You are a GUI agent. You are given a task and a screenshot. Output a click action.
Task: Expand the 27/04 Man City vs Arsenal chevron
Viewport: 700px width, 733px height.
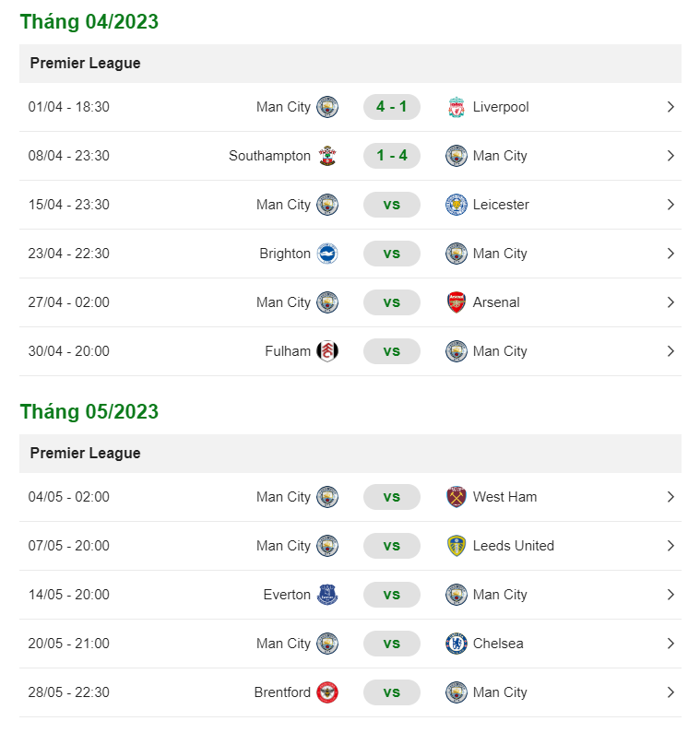click(x=670, y=302)
